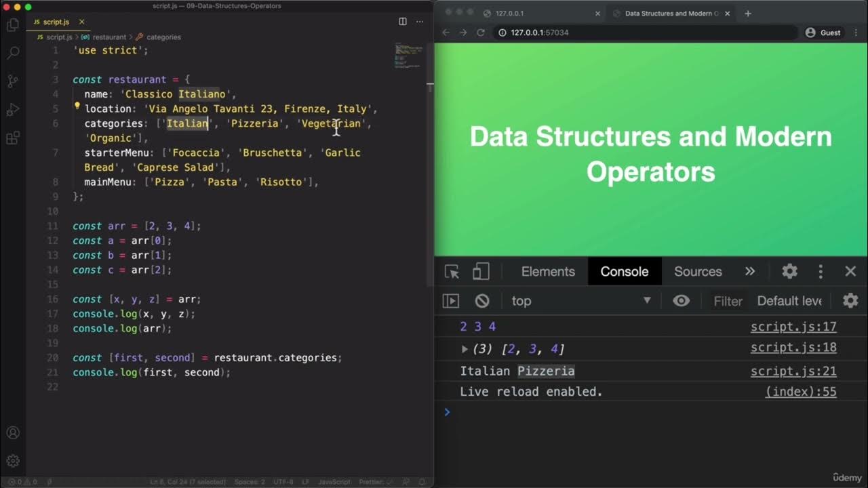Click line number 16 in the gutter
The width and height of the screenshot is (868, 488).
point(53,299)
